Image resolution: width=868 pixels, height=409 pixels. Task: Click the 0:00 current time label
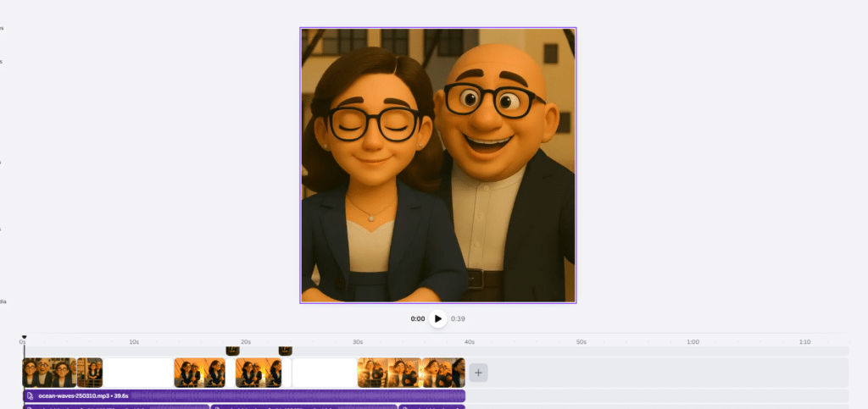point(417,319)
